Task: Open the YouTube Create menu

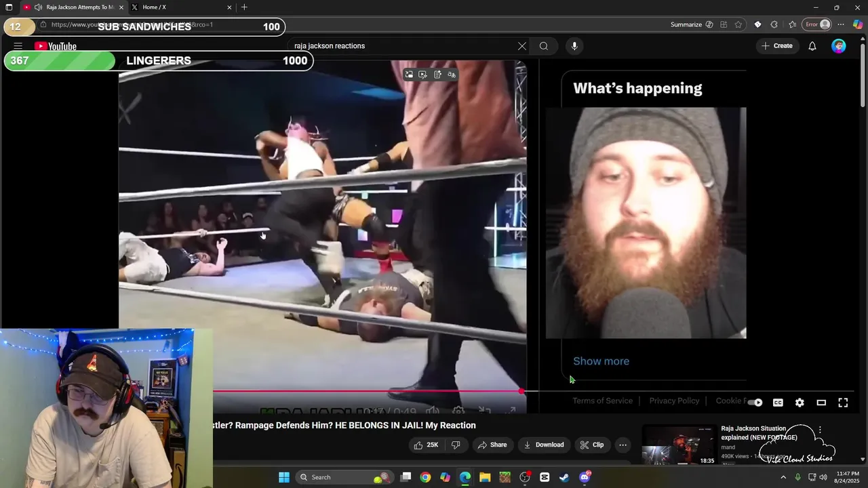Action: click(x=777, y=46)
